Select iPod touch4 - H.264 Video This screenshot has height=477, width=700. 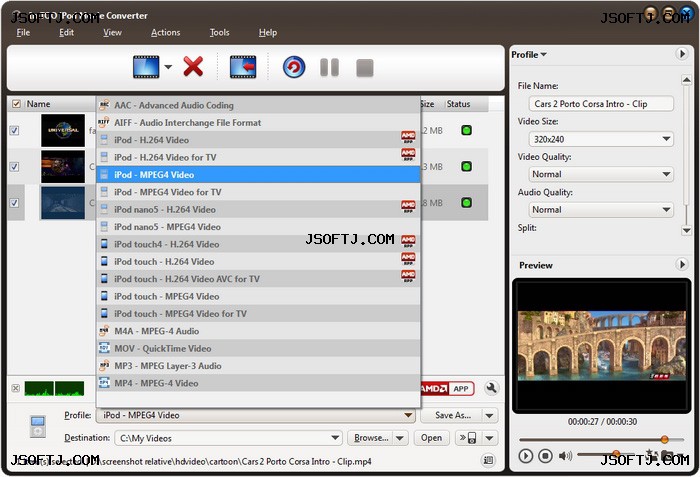click(x=258, y=244)
